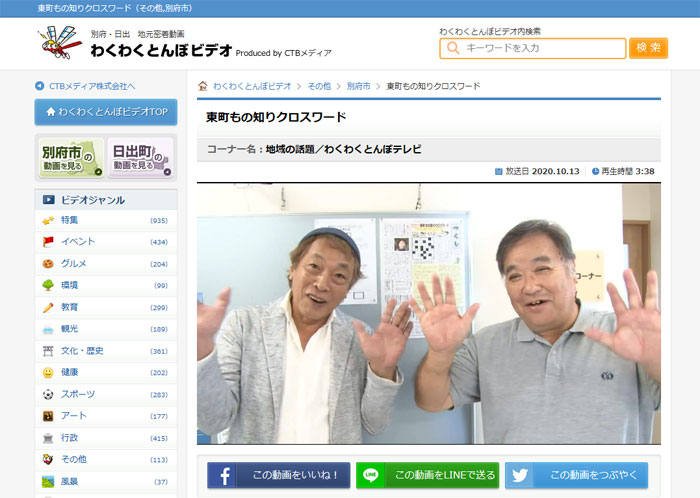Click その他 genre label in sidebar

74,459
